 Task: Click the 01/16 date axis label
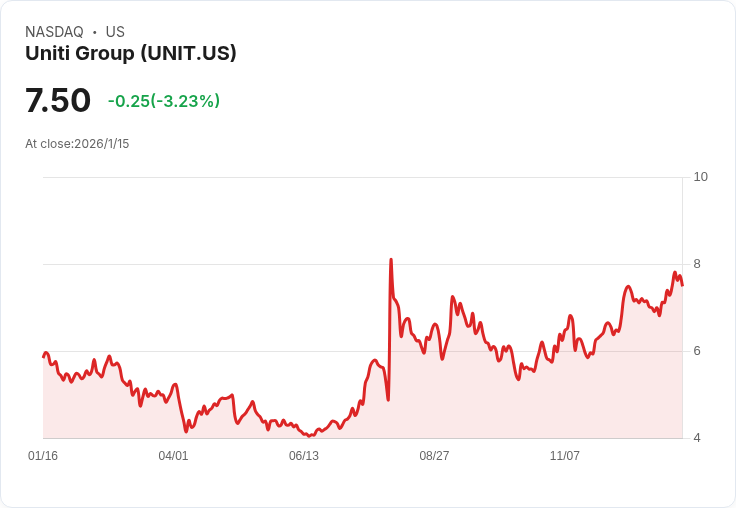point(43,455)
